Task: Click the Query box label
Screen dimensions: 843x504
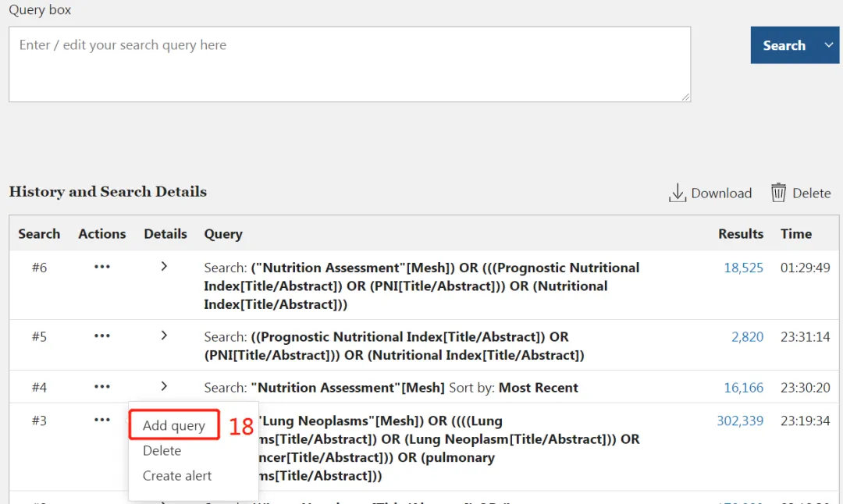Action: tap(40, 9)
